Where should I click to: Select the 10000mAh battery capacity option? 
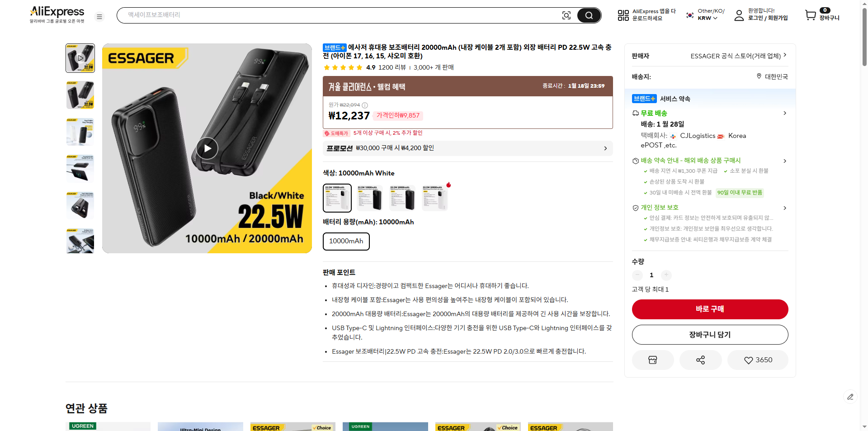click(x=346, y=241)
